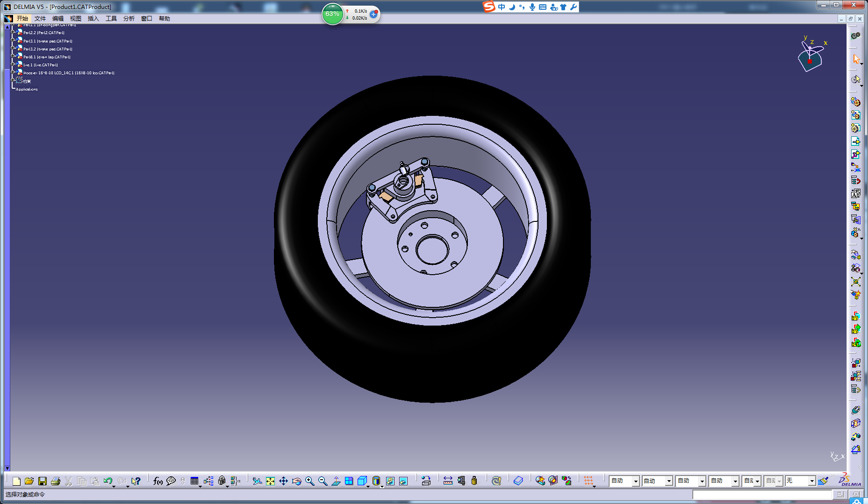This screenshot has height=504, width=868.
Task: Click the Multi-View quad icon
Action: [x=349, y=481]
